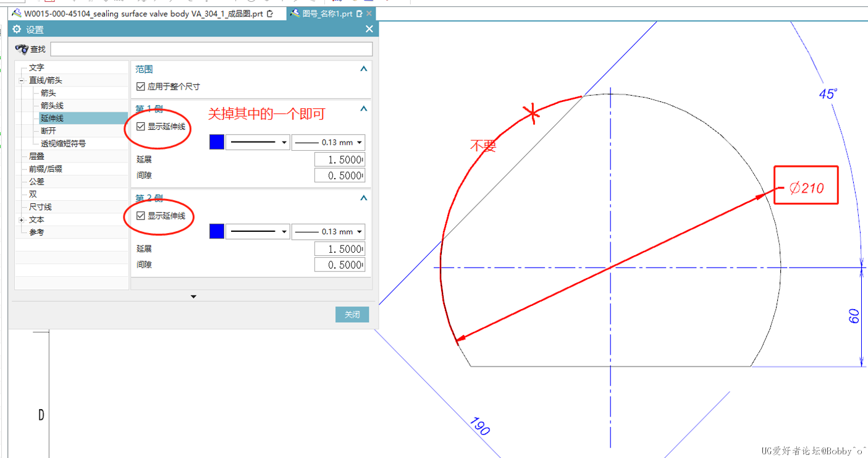Select 直线/箭头 in the settings tree
The height and width of the screenshot is (458, 868).
pos(45,80)
